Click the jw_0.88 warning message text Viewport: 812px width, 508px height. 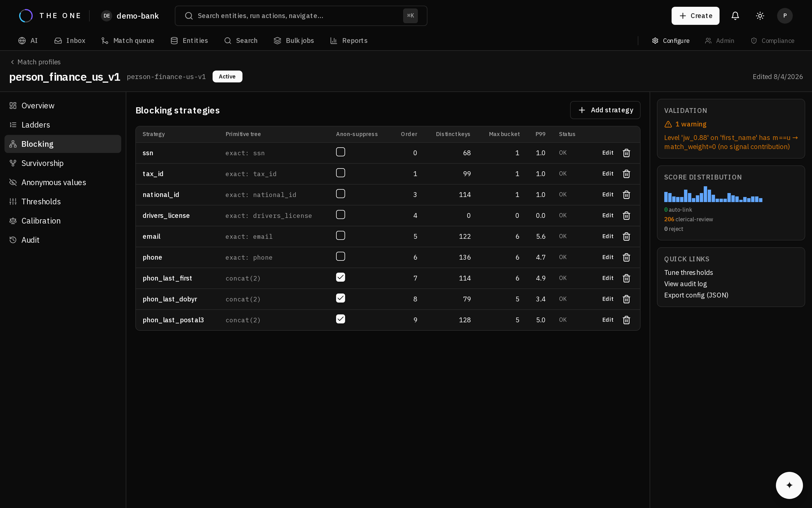point(731,142)
